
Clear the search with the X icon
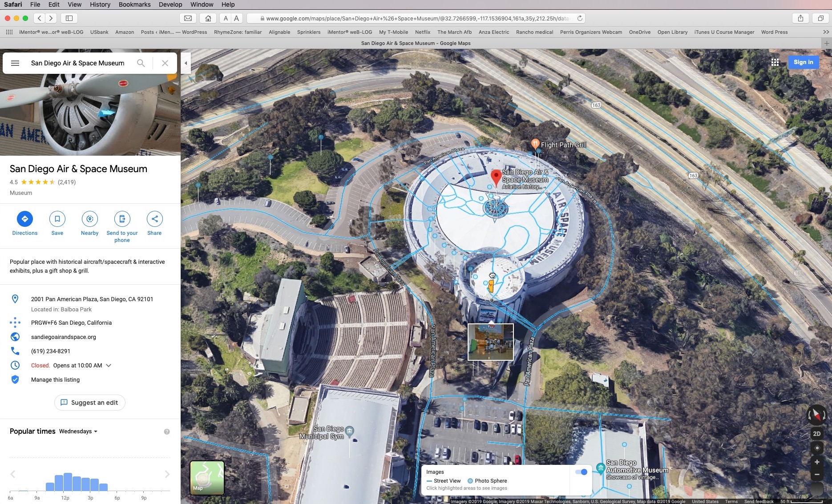coord(165,63)
